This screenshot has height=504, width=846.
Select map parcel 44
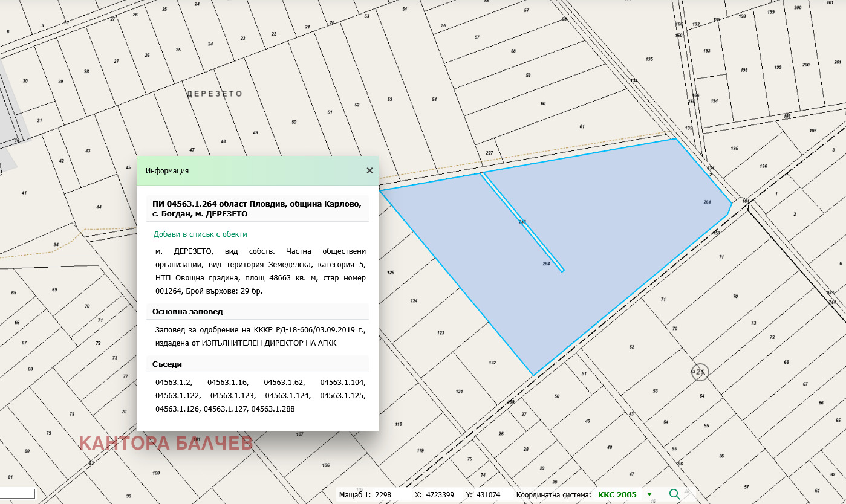99,207
